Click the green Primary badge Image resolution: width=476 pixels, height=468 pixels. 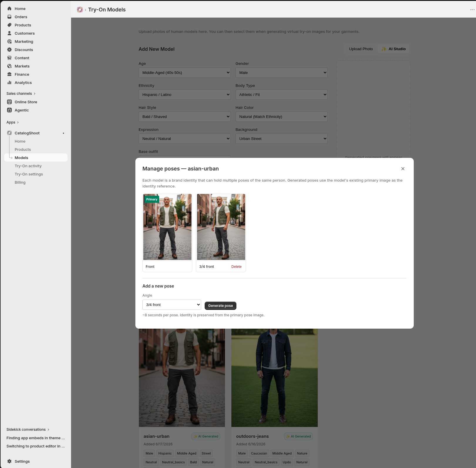coord(152,199)
